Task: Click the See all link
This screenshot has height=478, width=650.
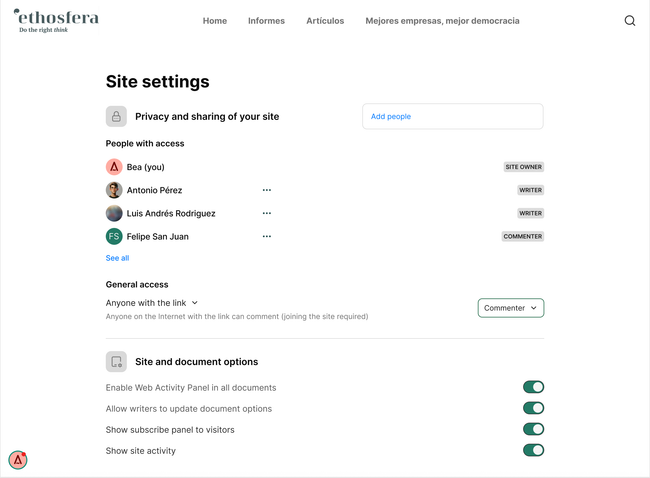Action: tap(117, 258)
